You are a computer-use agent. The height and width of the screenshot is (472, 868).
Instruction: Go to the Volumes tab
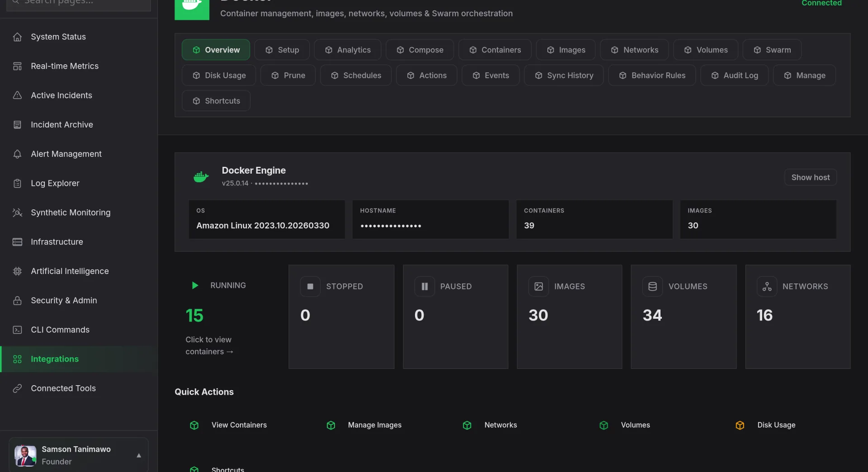[706, 50]
